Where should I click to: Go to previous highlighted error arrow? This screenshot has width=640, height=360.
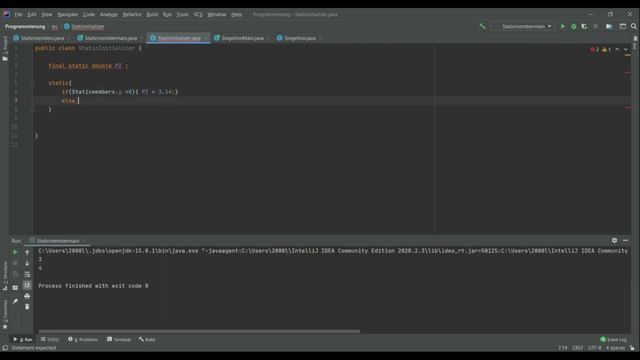click(617, 49)
